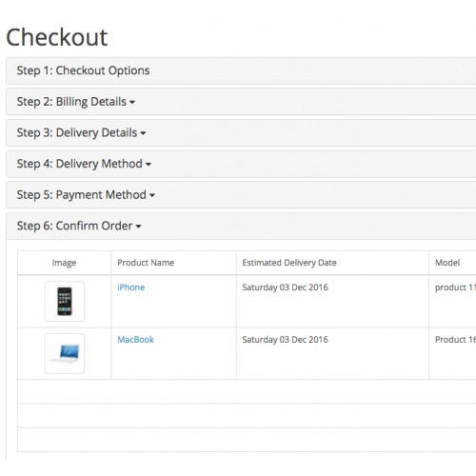Click the MacBook product thumbnail image
Viewport: 476px width, 476px height.
(x=65, y=353)
